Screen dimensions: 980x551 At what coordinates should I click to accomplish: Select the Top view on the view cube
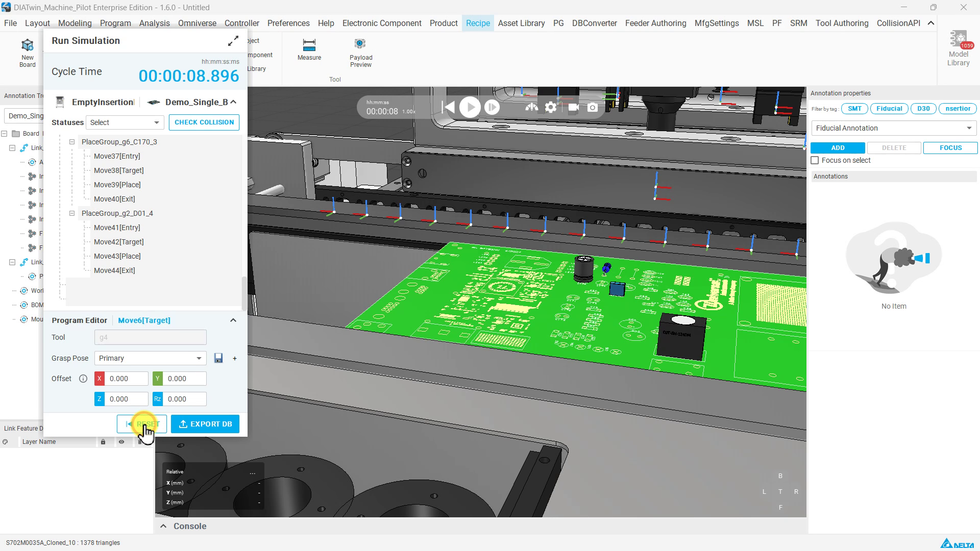click(x=780, y=492)
